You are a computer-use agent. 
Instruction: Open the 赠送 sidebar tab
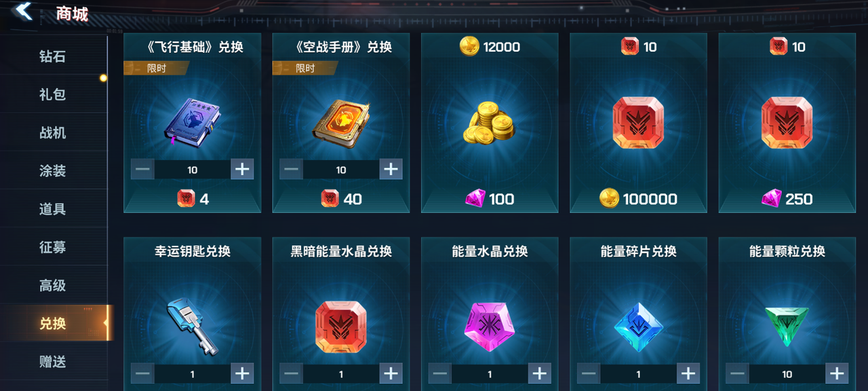53,362
